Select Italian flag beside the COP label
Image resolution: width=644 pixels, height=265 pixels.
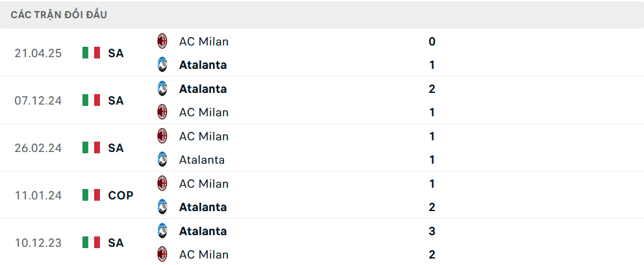coord(92,195)
